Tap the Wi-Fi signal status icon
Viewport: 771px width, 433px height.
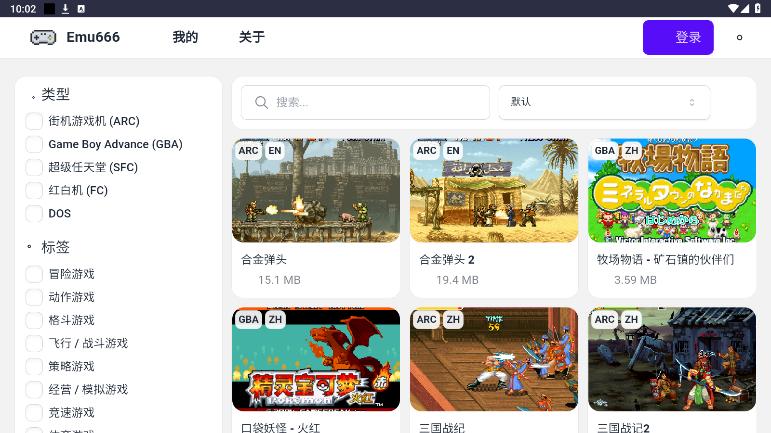tap(733, 8)
